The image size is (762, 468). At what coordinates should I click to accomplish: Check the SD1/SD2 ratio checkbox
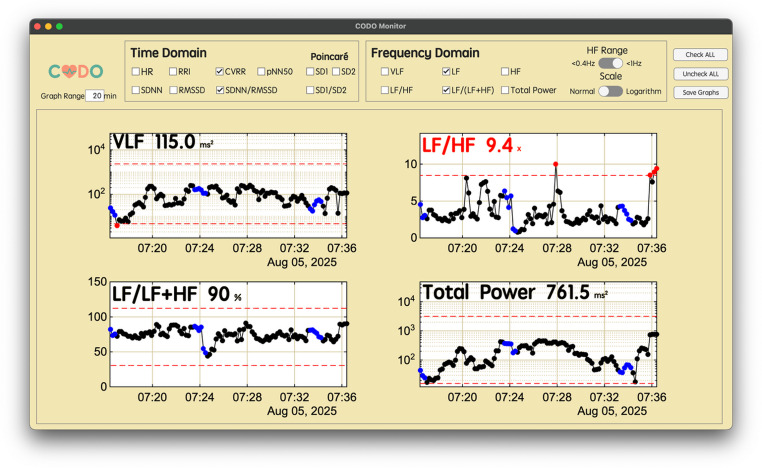point(310,90)
